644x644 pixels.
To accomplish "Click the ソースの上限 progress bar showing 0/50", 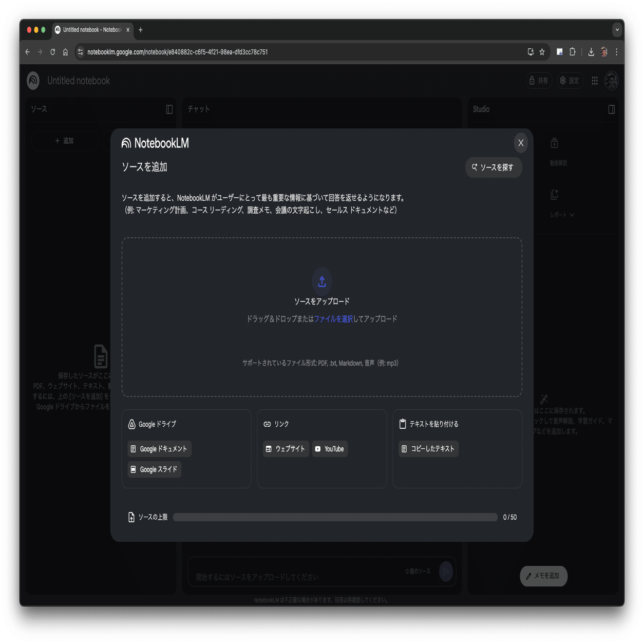I will click(335, 517).
